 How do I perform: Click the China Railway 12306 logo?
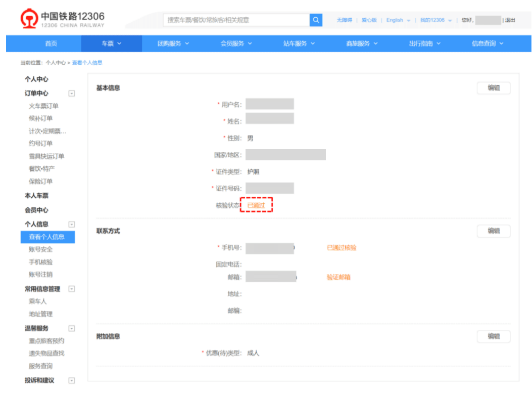63,19
